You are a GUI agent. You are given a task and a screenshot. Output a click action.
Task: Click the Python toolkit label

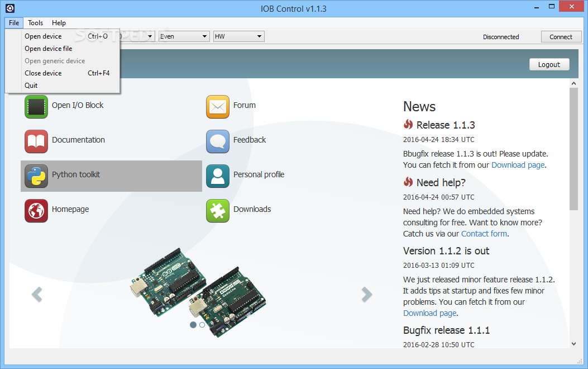click(x=76, y=174)
